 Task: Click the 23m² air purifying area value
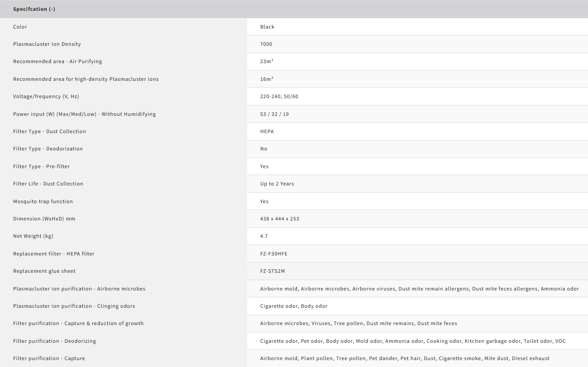[x=267, y=61]
